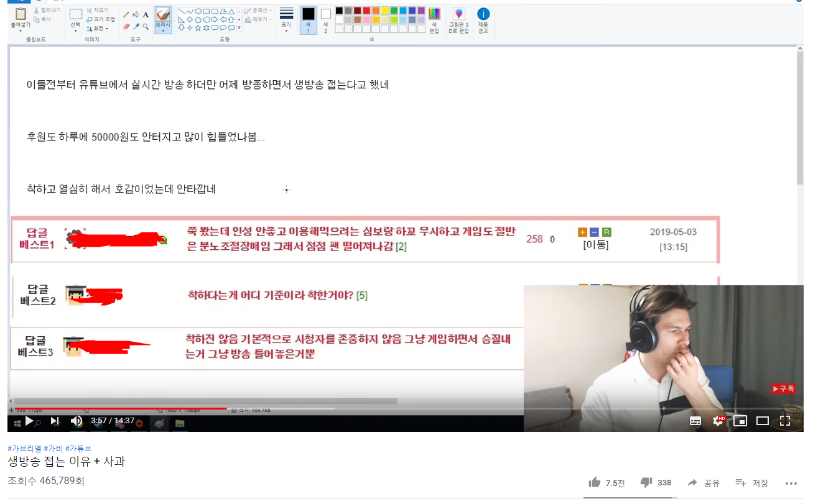
Task: Switch to theater mode
Action: [x=763, y=421]
